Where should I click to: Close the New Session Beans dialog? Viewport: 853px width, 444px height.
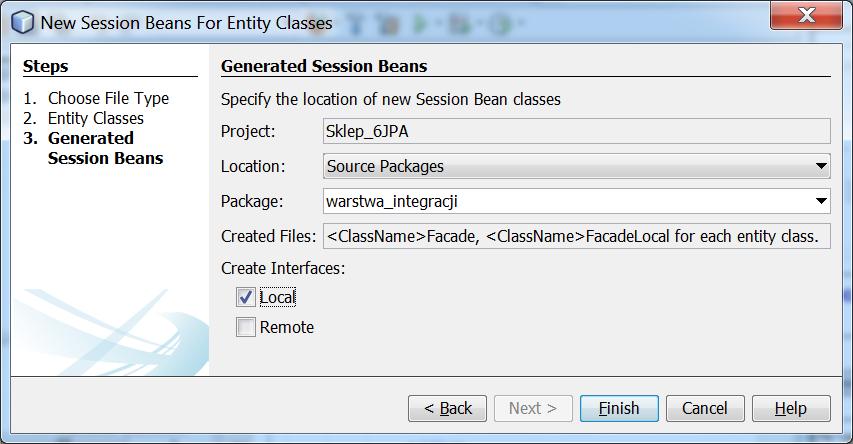[806, 15]
